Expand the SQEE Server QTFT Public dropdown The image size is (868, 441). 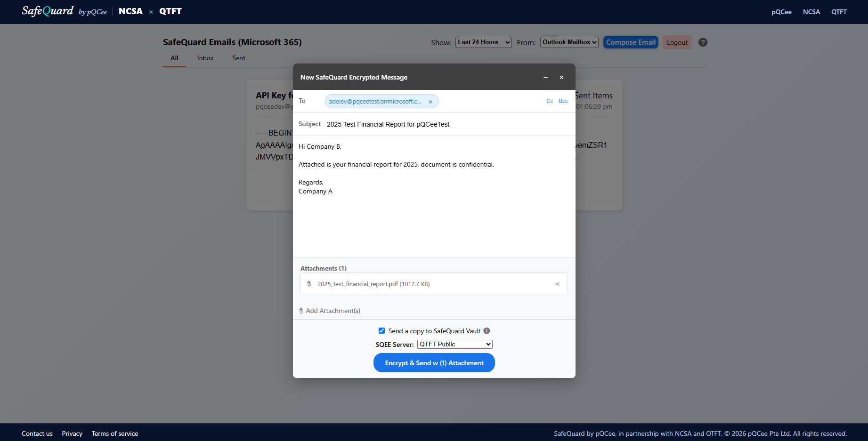pos(454,344)
